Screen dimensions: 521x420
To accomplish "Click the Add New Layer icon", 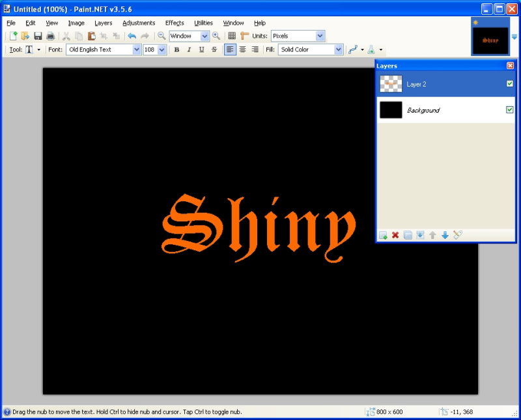I will pyautogui.click(x=383, y=235).
